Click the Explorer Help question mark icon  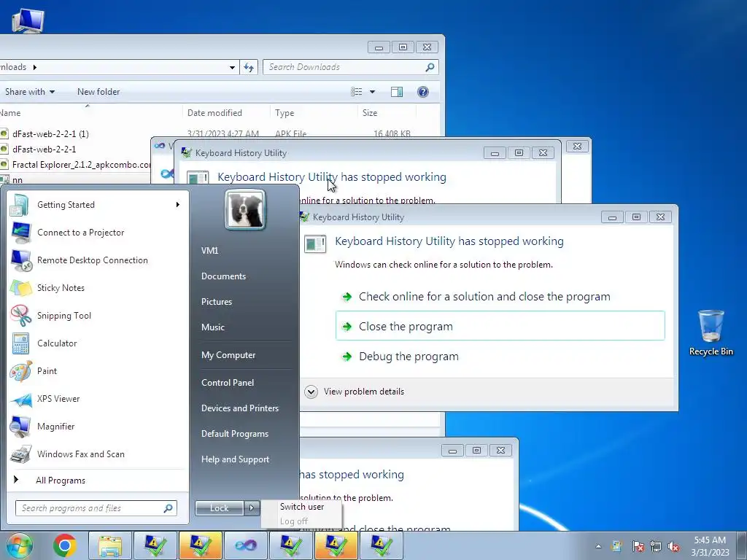[x=422, y=92]
